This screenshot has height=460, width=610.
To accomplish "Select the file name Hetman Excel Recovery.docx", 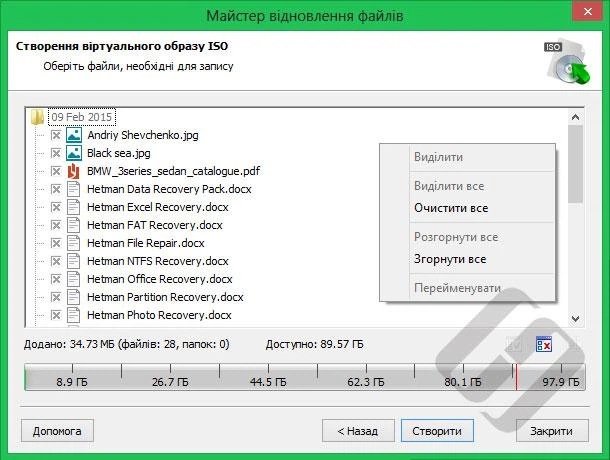I will (158, 207).
